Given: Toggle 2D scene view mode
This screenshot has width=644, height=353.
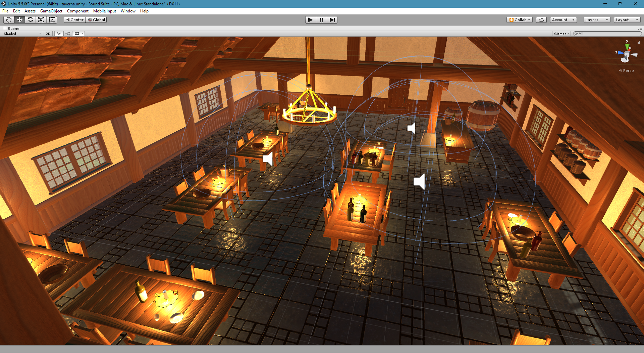Looking at the screenshot, I should click(48, 34).
